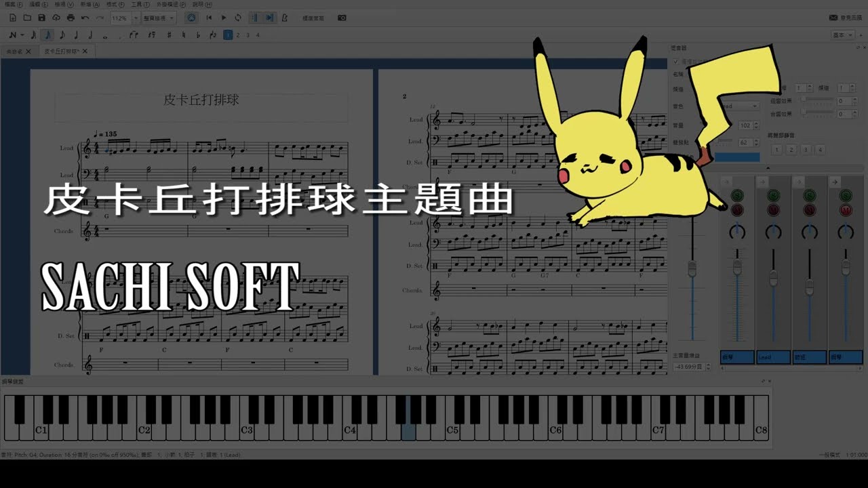868x488 pixels.
Task: Select voice 1 button
Action: pyautogui.click(x=228, y=35)
